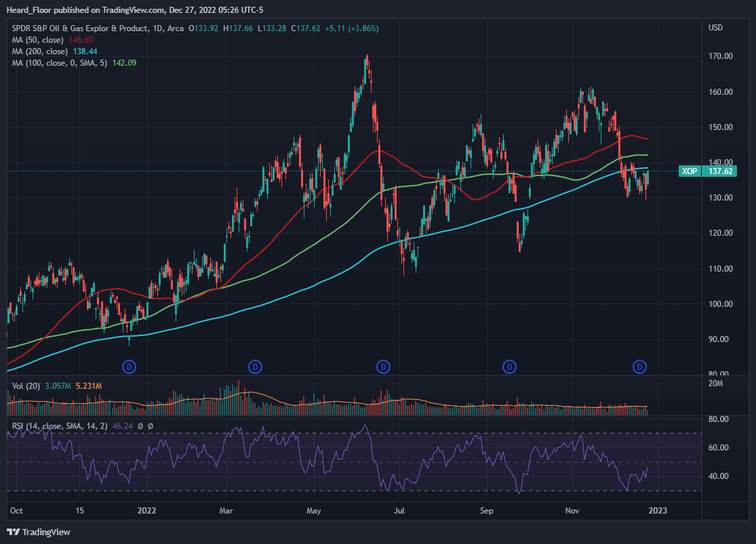The image size is (756, 544).
Task: Click the orange 5.231M volume average value
Action: coord(89,386)
